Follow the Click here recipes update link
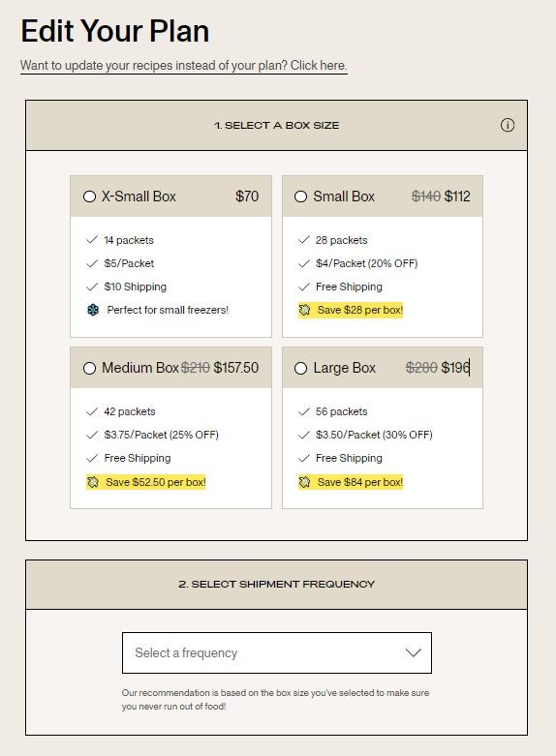Image resolution: width=556 pixels, height=756 pixels. (319, 65)
